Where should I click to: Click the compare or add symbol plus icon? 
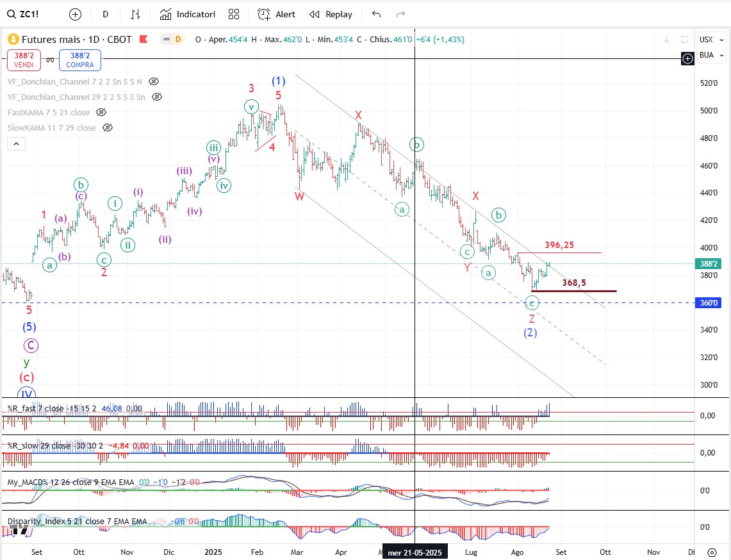click(75, 14)
